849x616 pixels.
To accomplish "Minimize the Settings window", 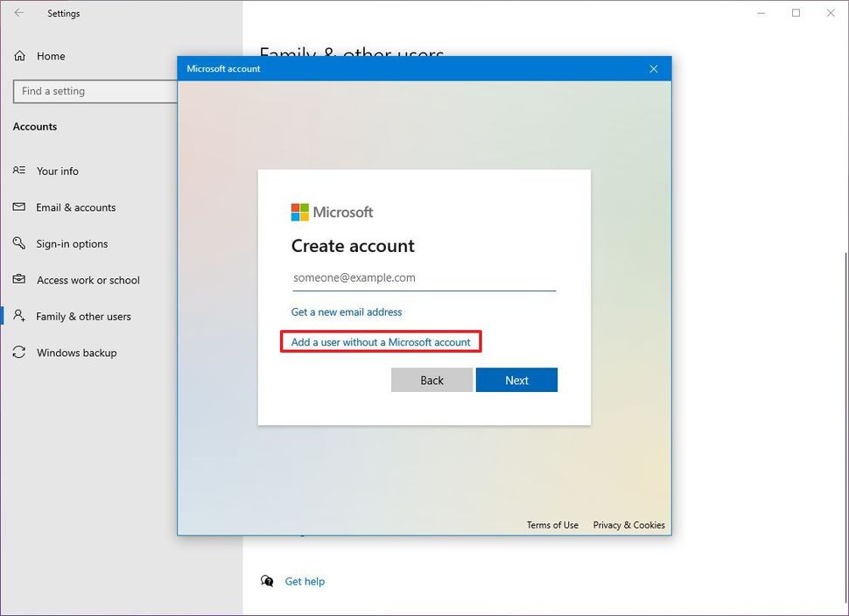I will coord(761,13).
